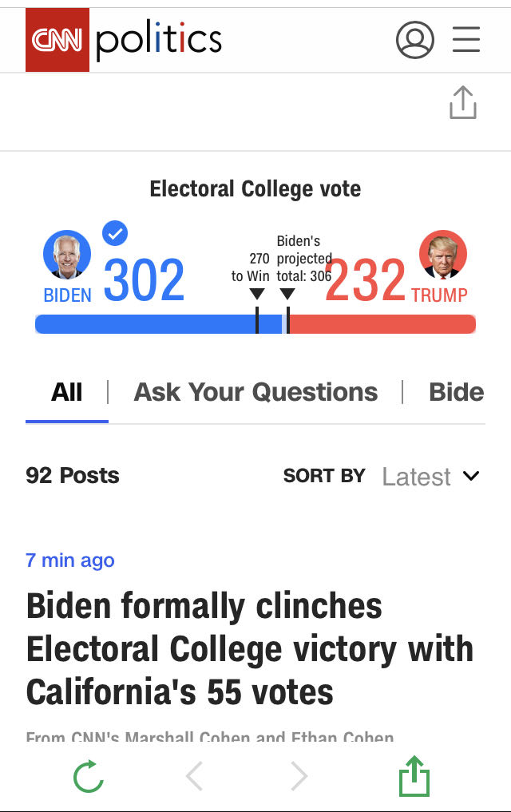Select the All tab

pos(67,392)
